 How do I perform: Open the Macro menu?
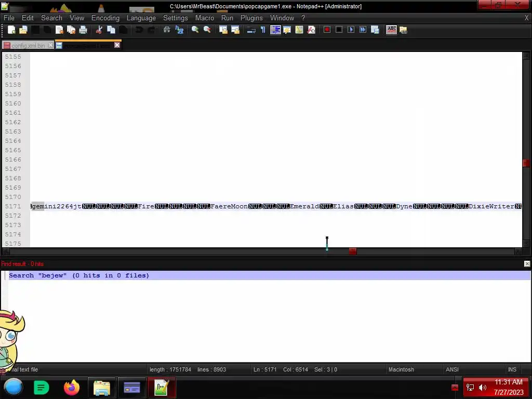(205, 18)
